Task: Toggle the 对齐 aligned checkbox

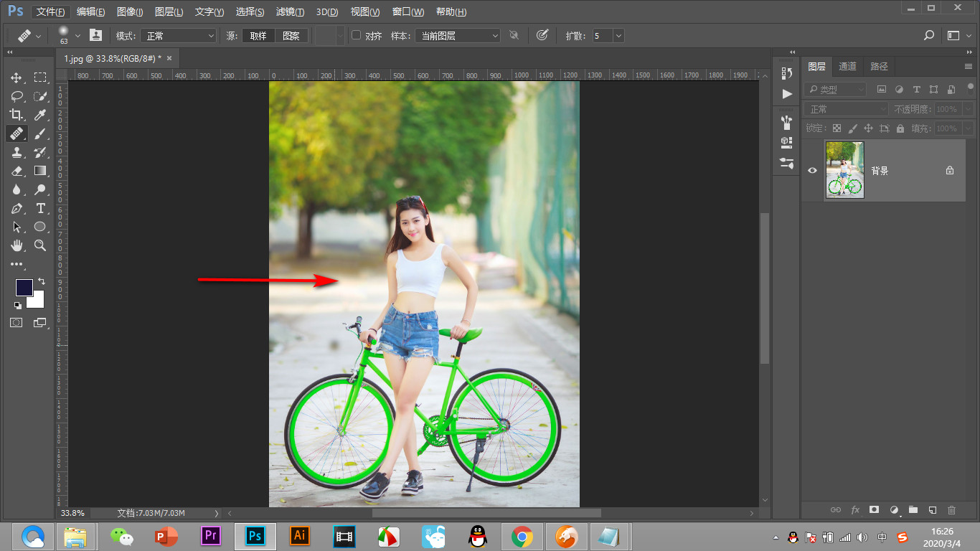Action: [x=357, y=35]
